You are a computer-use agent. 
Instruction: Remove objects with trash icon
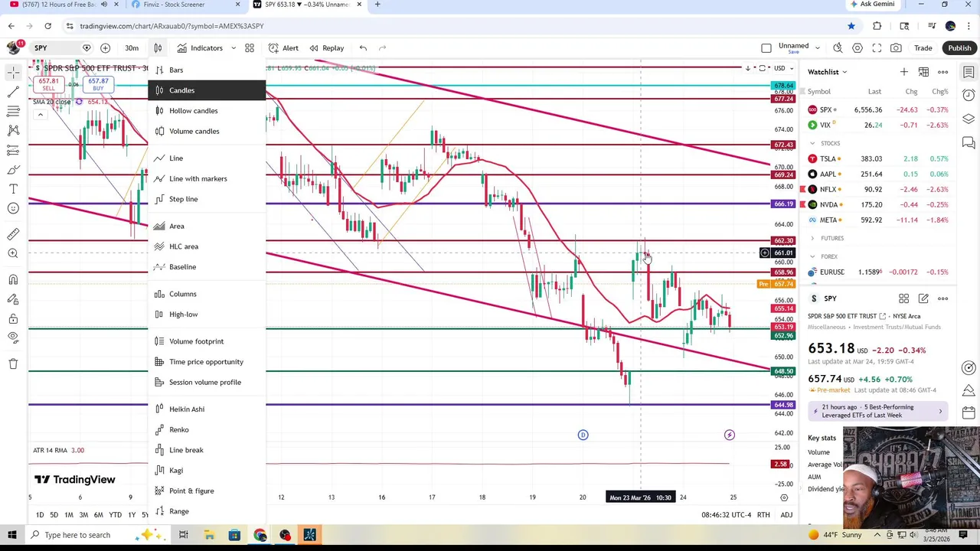coord(13,364)
